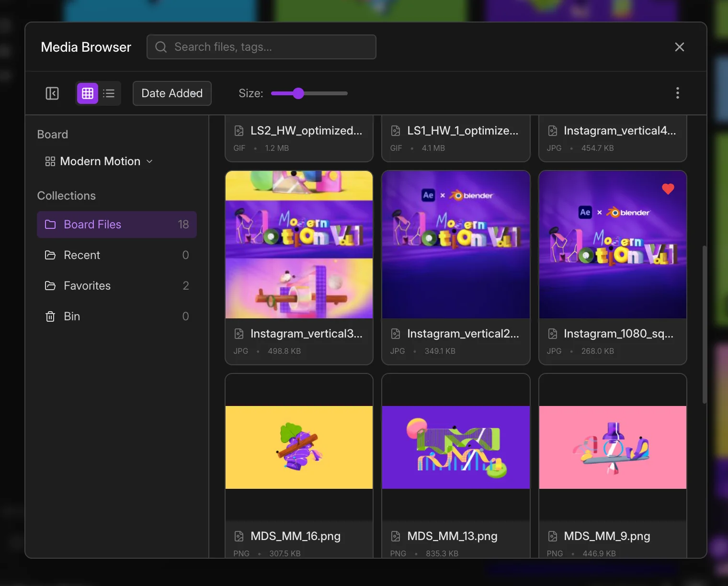Select the MDS_MM_16.png thumbnail
The width and height of the screenshot is (728, 586).
pyautogui.click(x=299, y=447)
